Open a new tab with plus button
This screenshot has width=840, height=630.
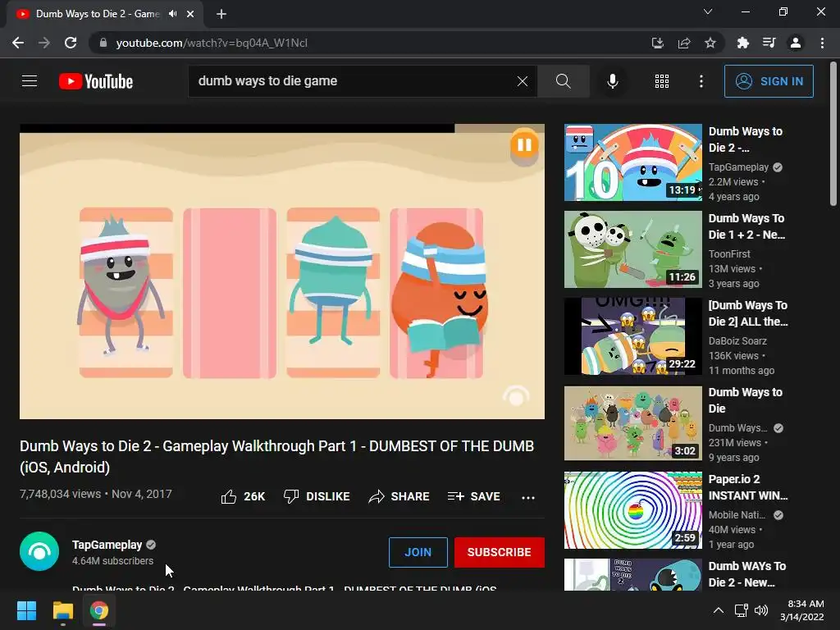(x=221, y=14)
